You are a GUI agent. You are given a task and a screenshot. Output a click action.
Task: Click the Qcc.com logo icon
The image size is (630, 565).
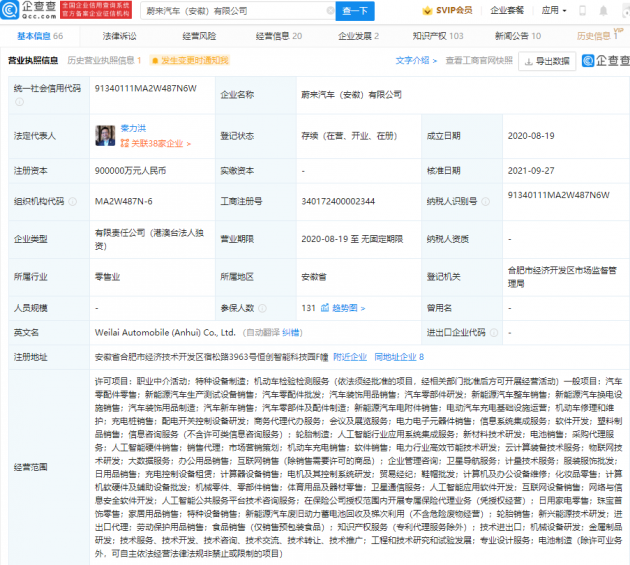10,10
